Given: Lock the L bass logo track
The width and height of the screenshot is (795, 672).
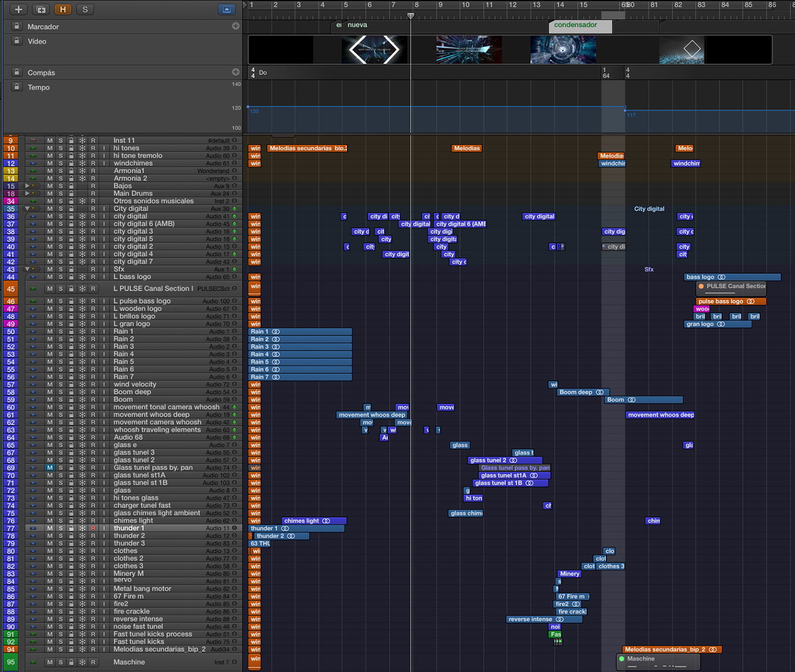Looking at the screenshot, I should pyautogui.click(x=72, y=277).
